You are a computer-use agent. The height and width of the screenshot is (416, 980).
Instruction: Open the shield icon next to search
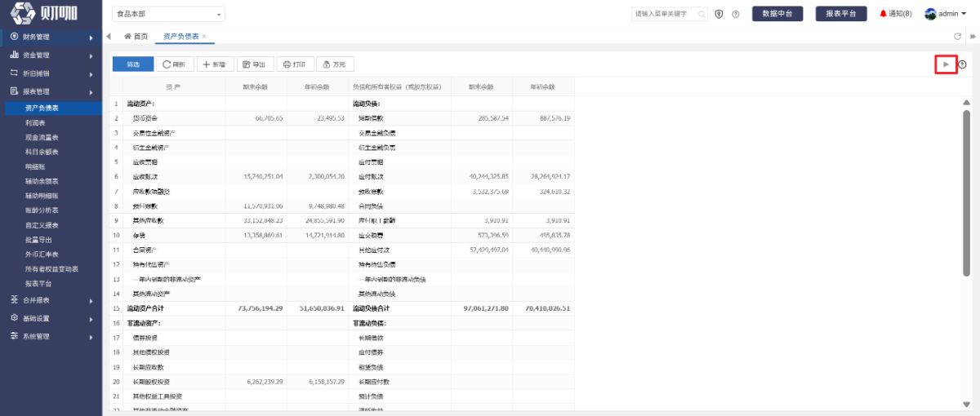[719, 14]
